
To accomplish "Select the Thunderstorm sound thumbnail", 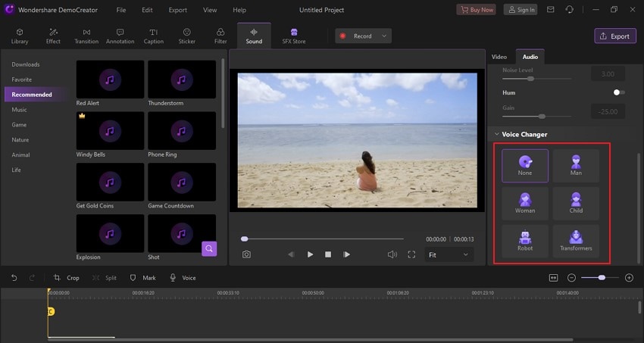I will (182, 80).
